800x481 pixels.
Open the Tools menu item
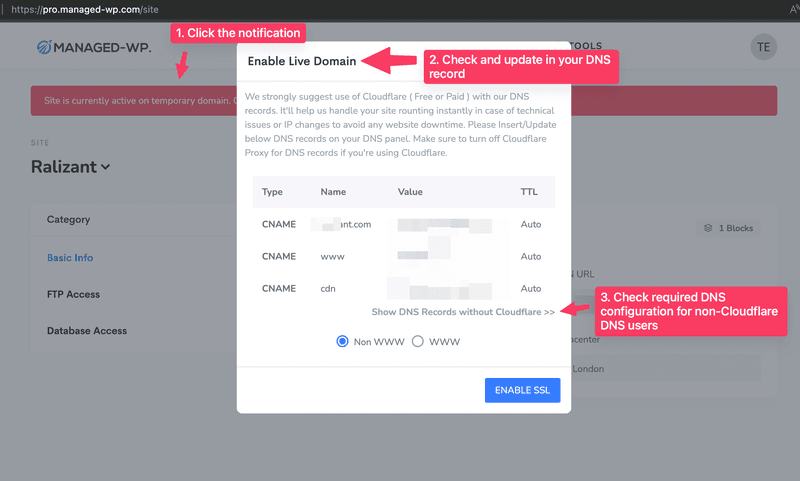(586, 45)
